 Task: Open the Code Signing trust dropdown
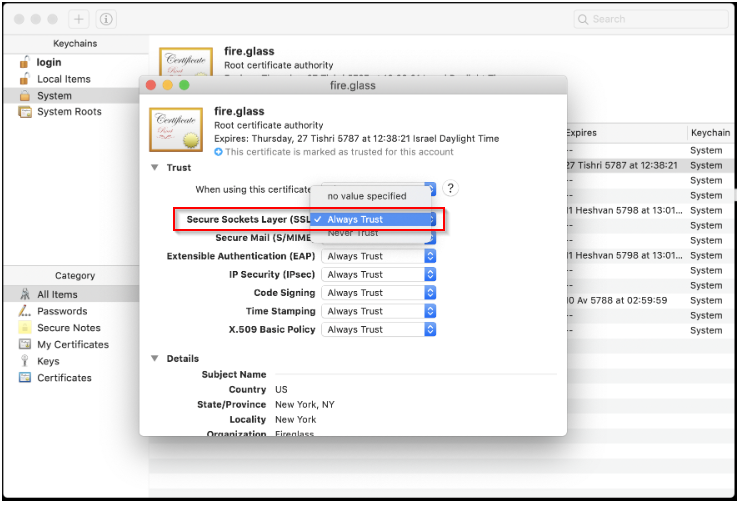coord(379,293)
